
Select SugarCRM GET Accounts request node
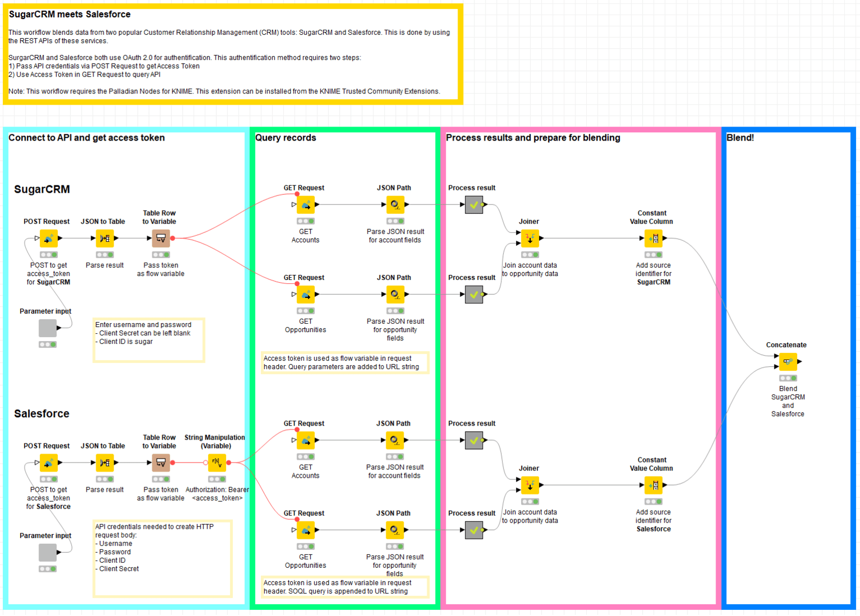(x=306, y=205)
